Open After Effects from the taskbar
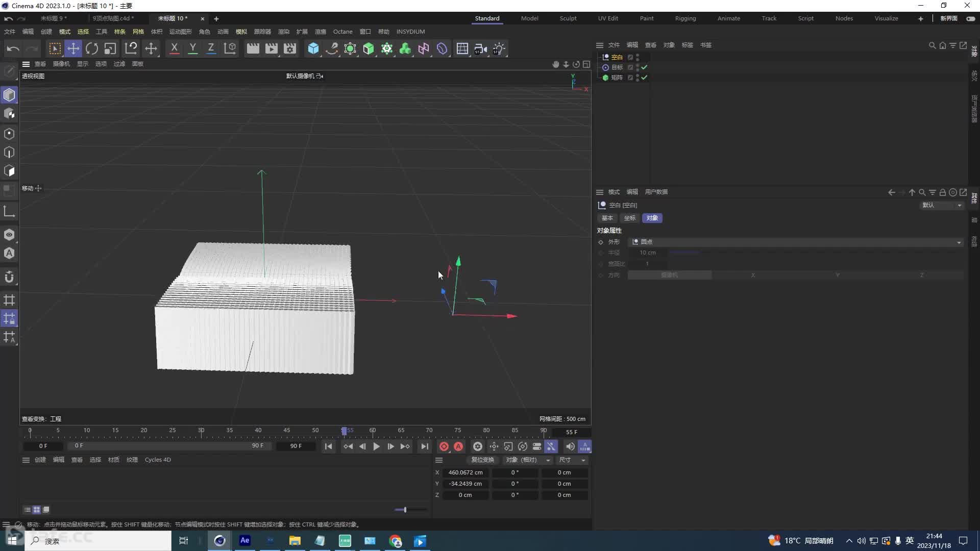980x551 pixels. pos(245,540)
